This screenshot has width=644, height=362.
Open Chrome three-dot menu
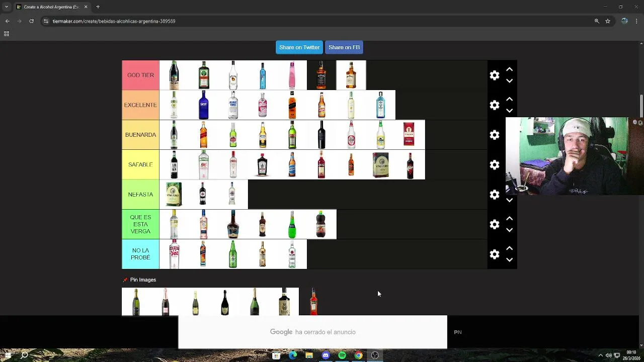[637, 21]
